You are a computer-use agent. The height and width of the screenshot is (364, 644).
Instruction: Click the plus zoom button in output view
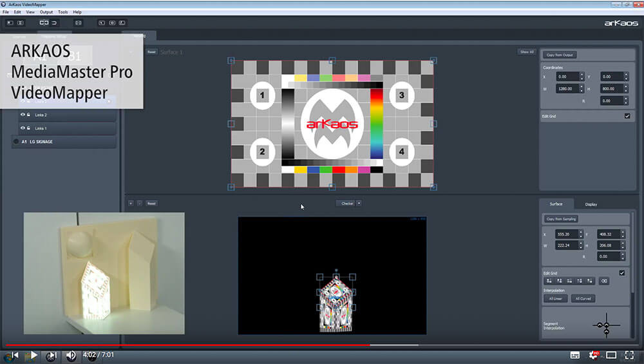click(x=131, y=204)
